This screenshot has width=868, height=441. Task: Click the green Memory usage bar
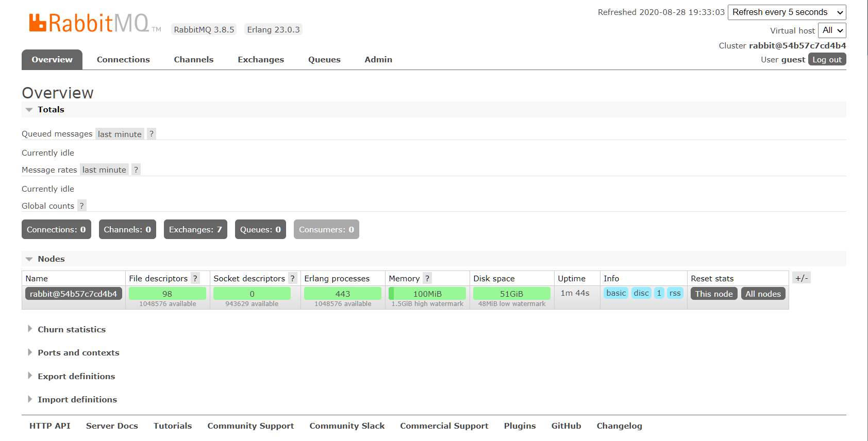[427, 294]
